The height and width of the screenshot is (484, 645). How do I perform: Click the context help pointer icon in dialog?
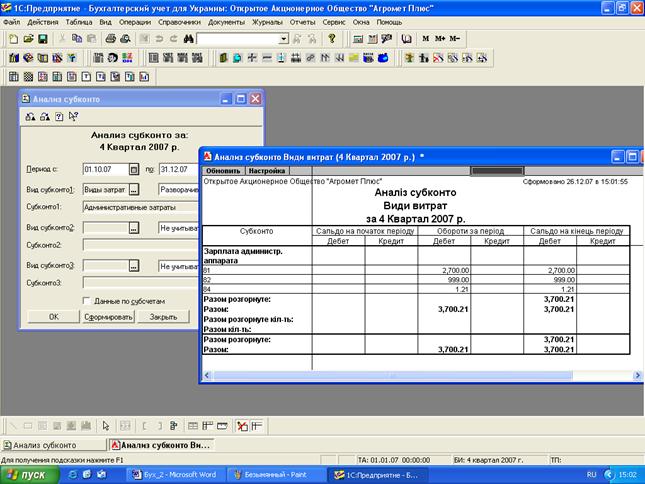pos(73,117)
